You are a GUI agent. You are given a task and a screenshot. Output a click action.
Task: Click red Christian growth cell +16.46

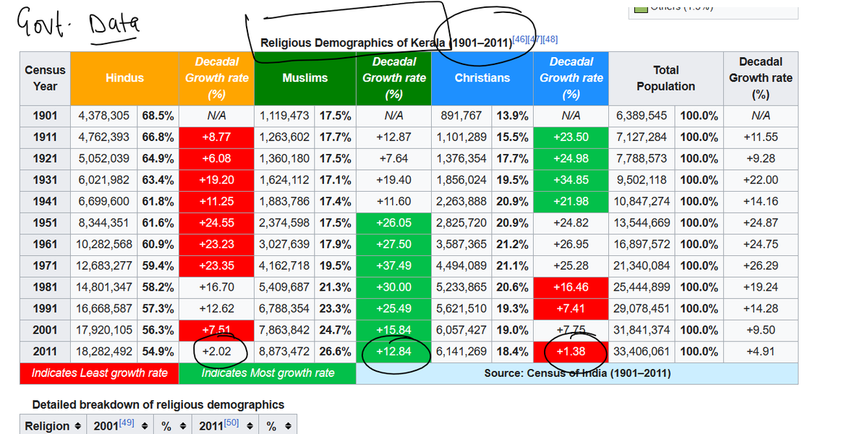pyautogui.click(x=571, y=287)
